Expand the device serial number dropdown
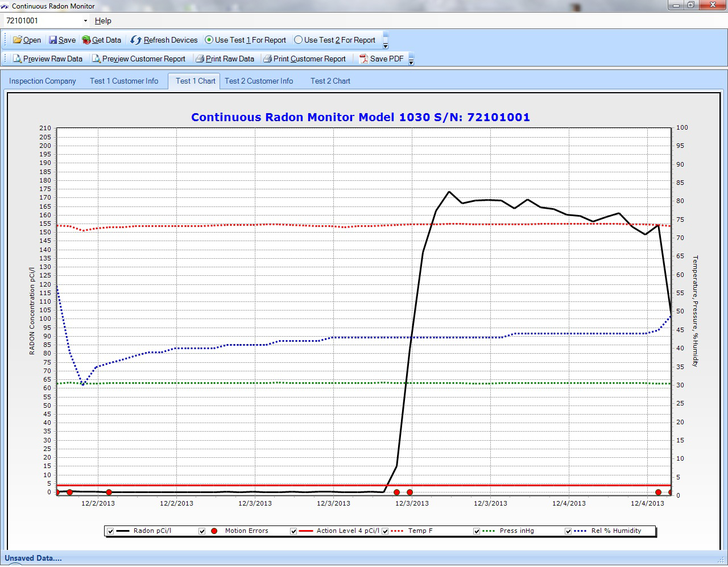Screen dimensions: 728x567 pyautogui.click(x=85, y=21)
